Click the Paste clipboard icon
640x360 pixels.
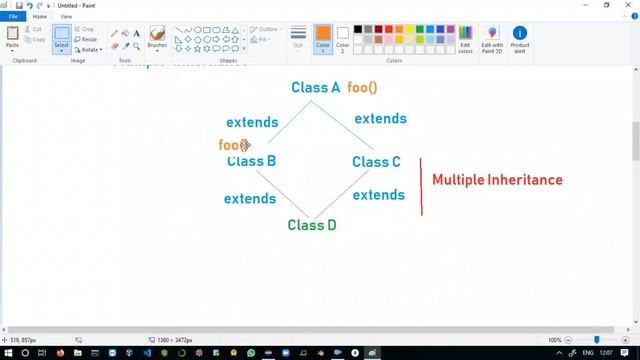[x=12, y=33]
